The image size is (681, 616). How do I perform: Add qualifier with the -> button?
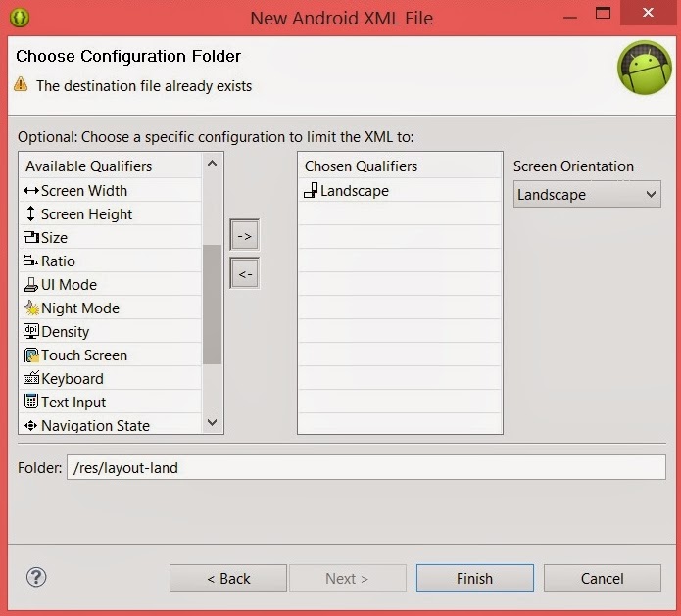[x=245, y=235]
